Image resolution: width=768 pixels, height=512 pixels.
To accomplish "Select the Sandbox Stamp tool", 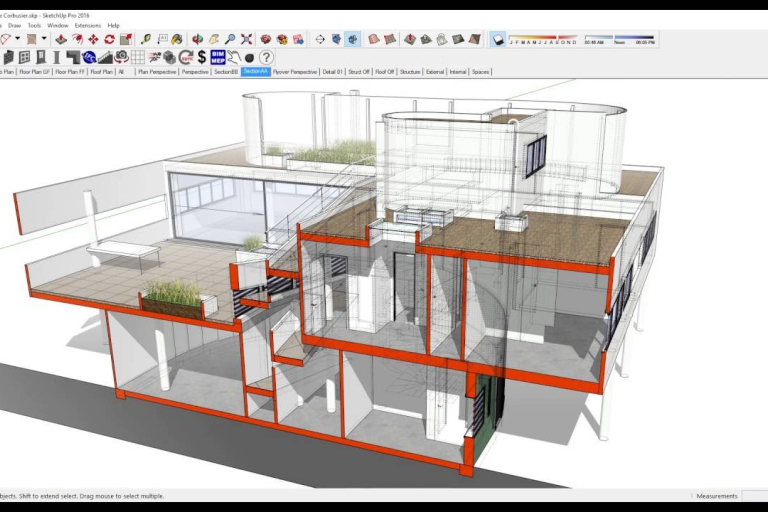I will 426,39.
